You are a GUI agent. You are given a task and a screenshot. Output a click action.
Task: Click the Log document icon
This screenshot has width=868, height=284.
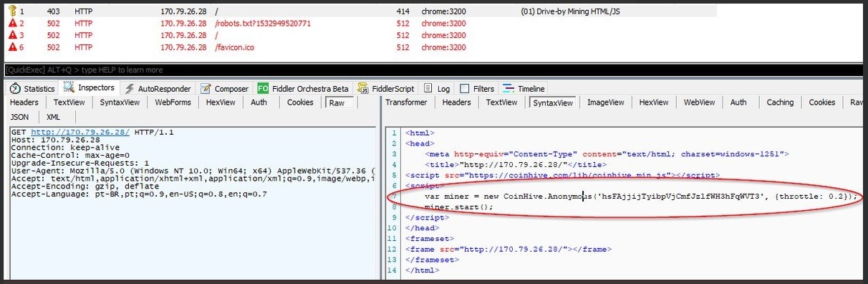pyautogui.click(x=428, y=89)
